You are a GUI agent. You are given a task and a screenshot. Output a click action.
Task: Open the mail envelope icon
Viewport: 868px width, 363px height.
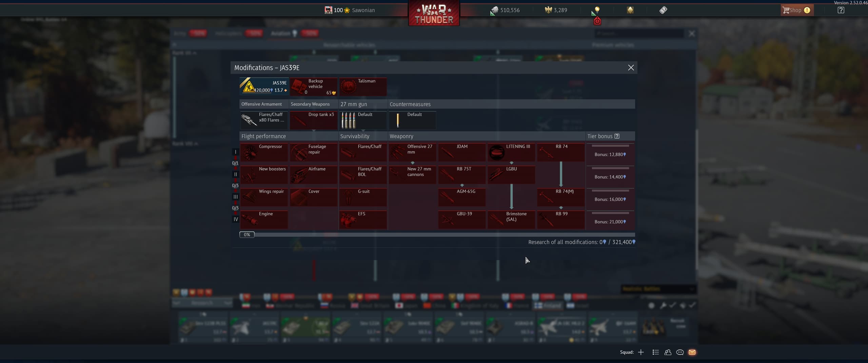tap(692, 352)
